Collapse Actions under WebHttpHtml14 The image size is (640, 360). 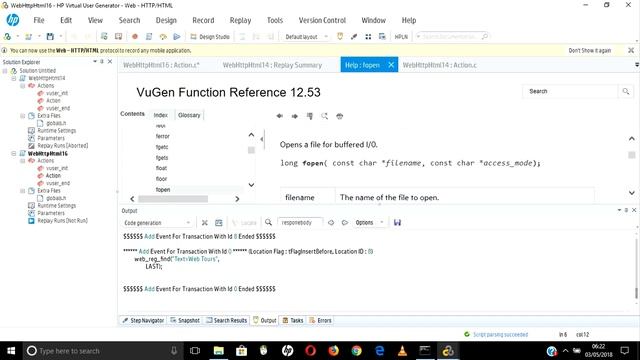pyautogui.click(x=23, y=86)
